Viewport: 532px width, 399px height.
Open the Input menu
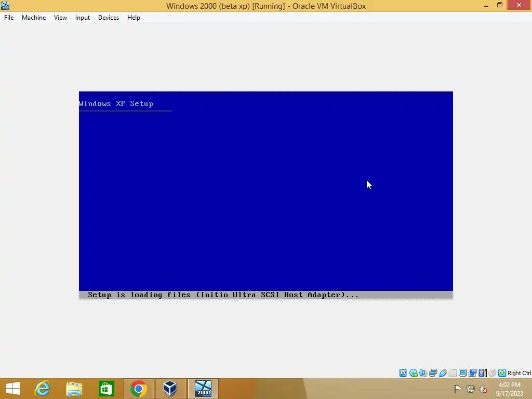click(83, 18)
